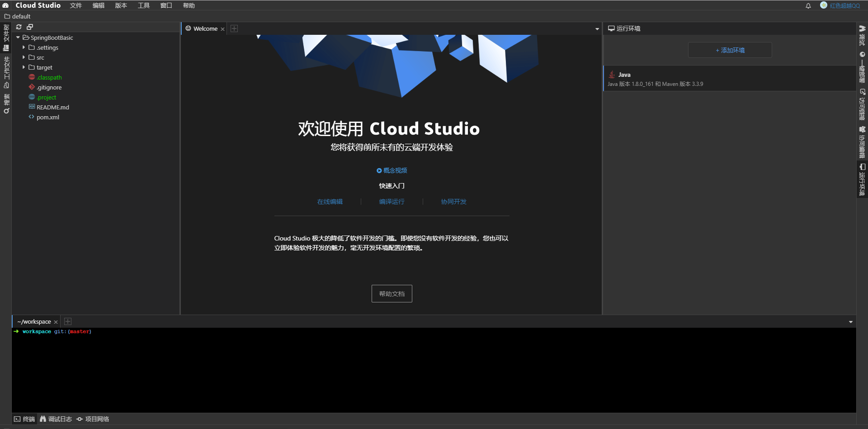
Task: Open the 帮助 menu
Action: pyautogui.click(x=189, y=5)
